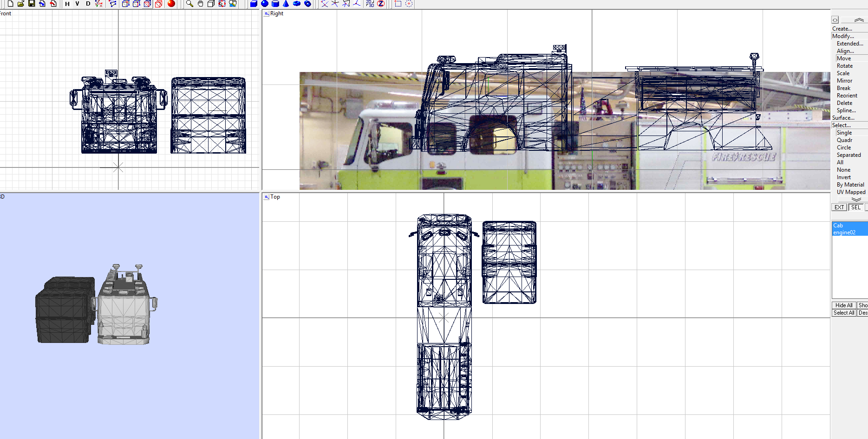Expand the Create... command section
Screen dimensions: 868x439
tap(842, 28)
